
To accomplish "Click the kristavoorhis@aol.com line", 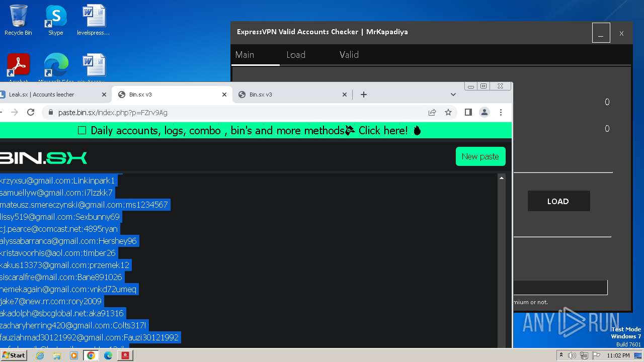I will pos(58,253).
